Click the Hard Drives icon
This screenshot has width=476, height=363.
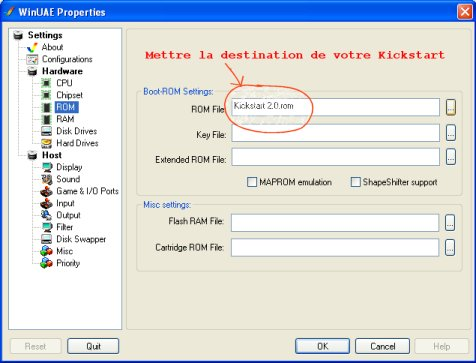click(x=46, y=143)
